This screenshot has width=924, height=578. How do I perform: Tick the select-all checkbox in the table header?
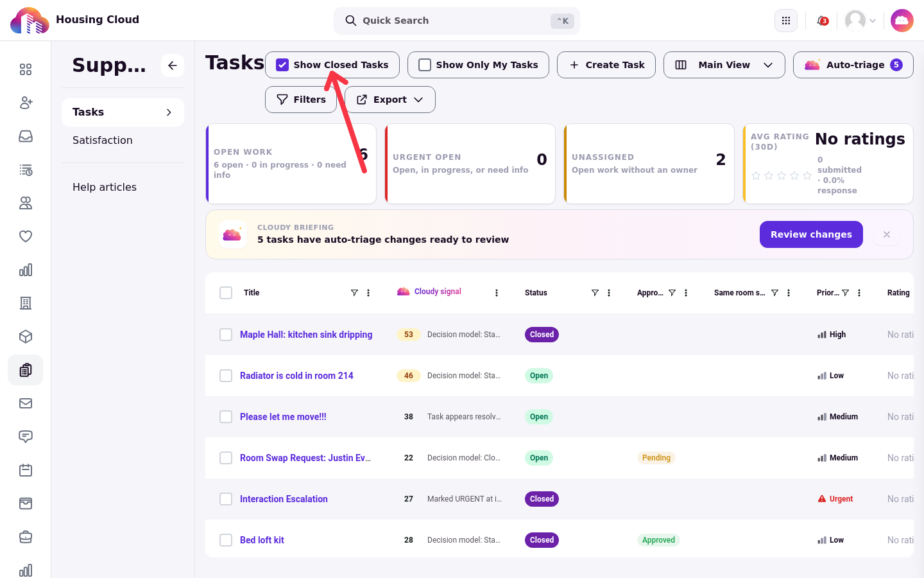(x=226, y=293)
